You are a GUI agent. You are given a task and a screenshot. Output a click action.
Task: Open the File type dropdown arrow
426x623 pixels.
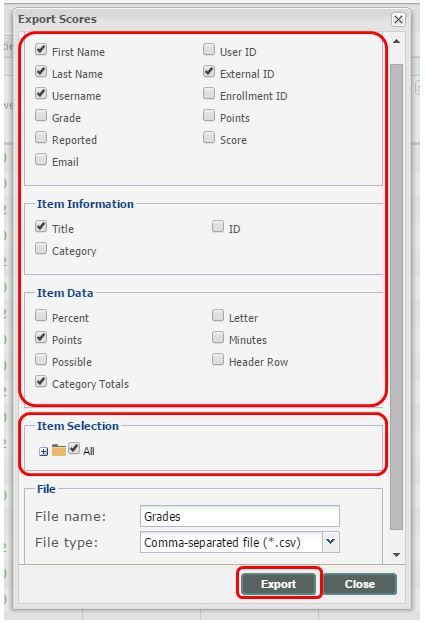331,542
